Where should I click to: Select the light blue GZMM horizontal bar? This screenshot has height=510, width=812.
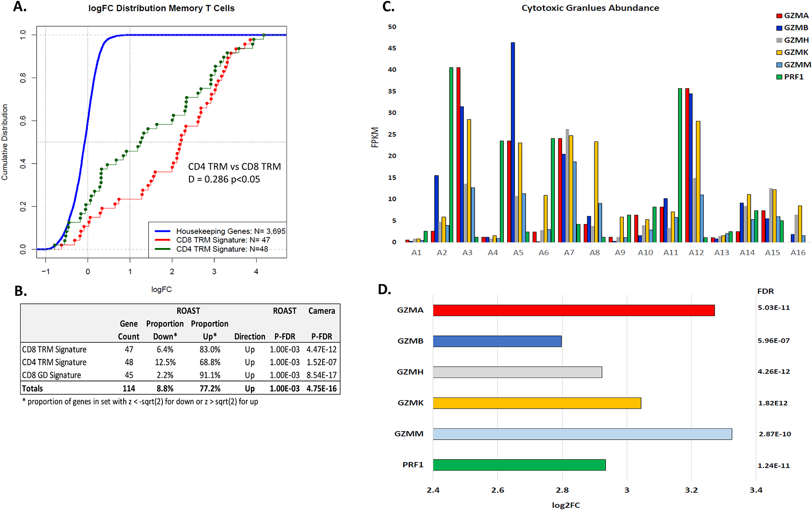click(x=582, y=434)
